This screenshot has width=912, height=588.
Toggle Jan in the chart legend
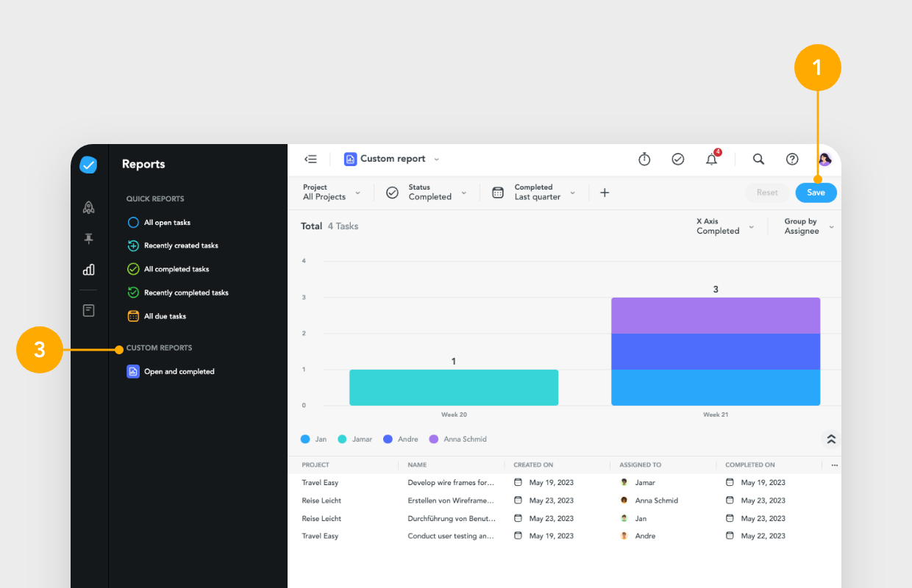pos(314,439)
